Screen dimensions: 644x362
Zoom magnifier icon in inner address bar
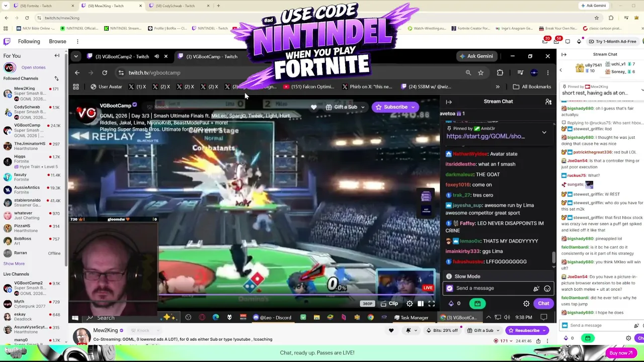[x=468, y=72]
